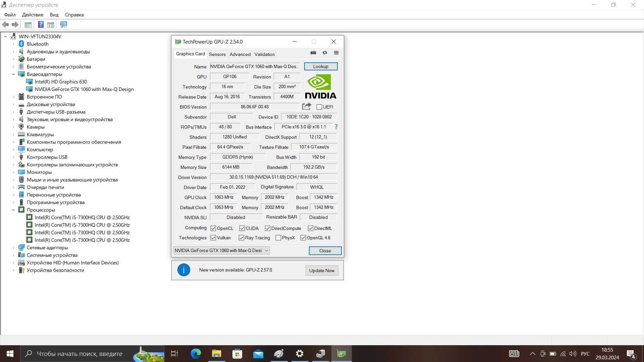Toggle the PhysX checkbox
Screen dimensions: 644x362
click(x=278, y=238)
